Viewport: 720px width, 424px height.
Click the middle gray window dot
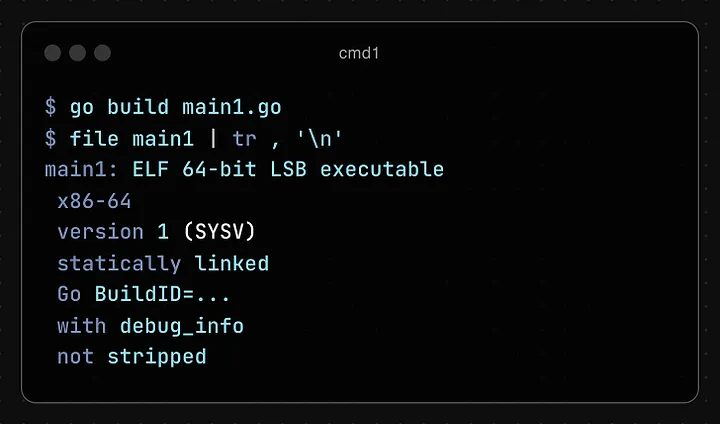click(x=77, y=53)
